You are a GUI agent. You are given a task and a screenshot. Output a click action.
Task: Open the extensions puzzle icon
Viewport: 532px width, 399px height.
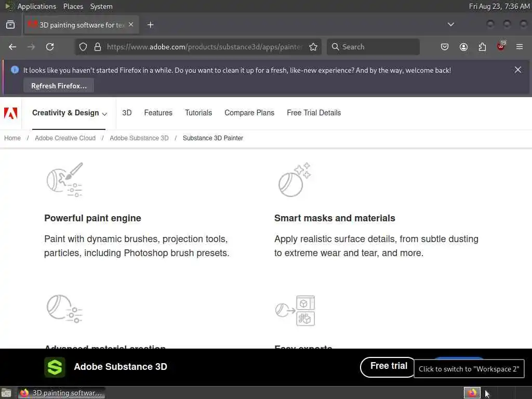point(482,47)
